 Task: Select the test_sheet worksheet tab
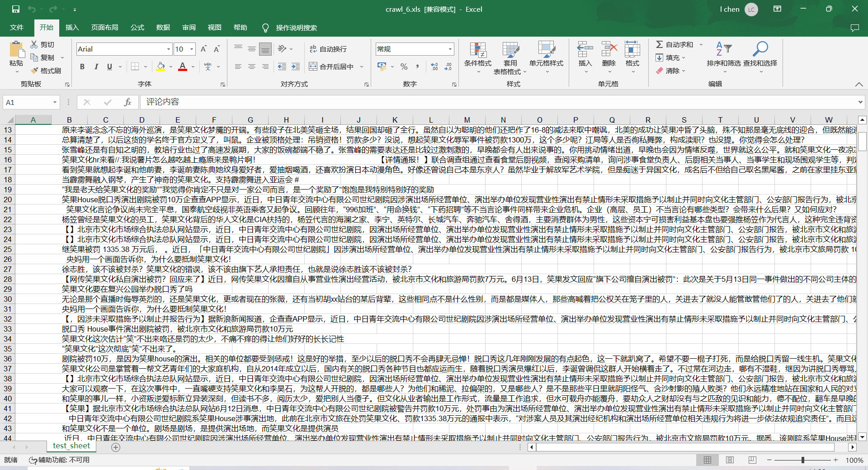(x=71, y=446)
